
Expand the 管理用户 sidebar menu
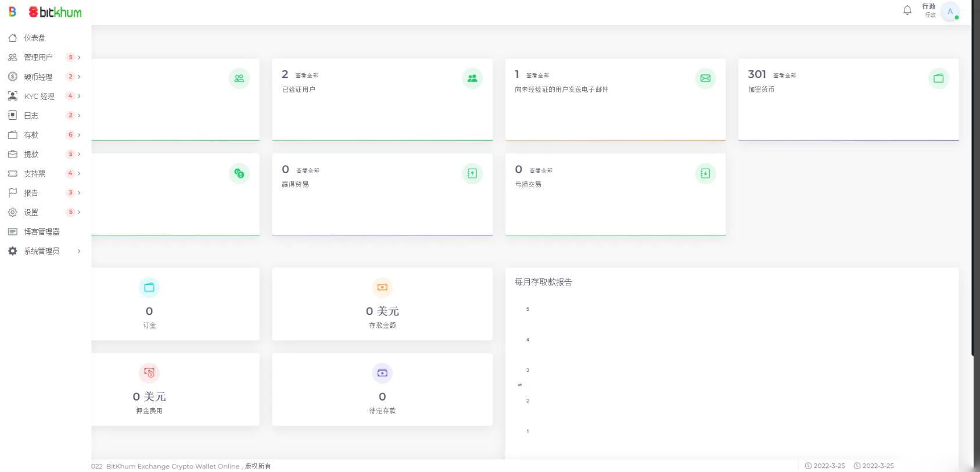(38, 57)
